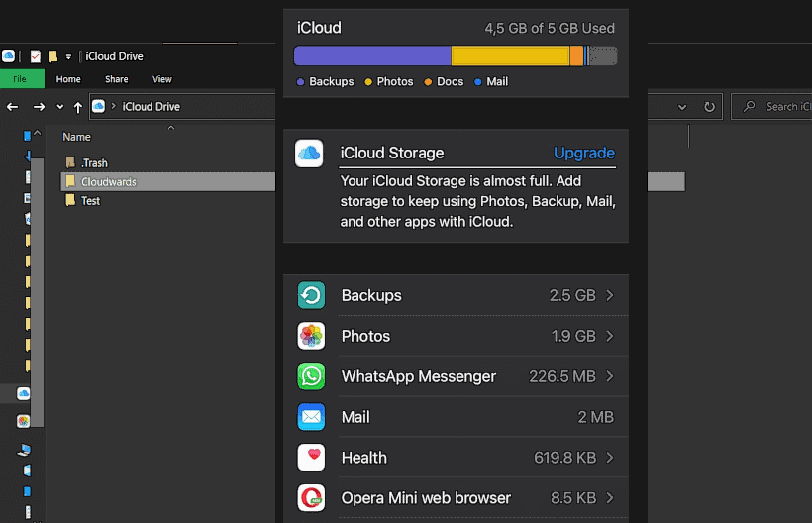Screen dimensions: 812x523
Task: Click the Test folder icon
Action: pos(70,200)
